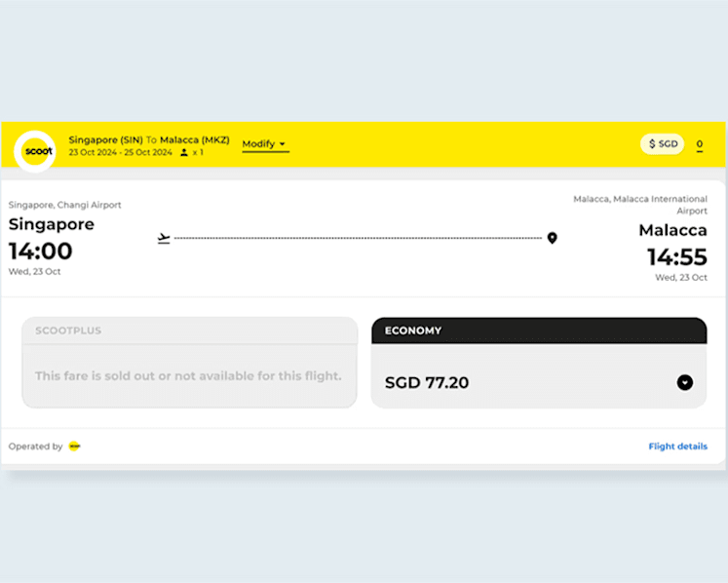728x583 pixels.
Task: Click the travel dates 23 Oct - 25 Oct
Action: click(x=120, y=152)
